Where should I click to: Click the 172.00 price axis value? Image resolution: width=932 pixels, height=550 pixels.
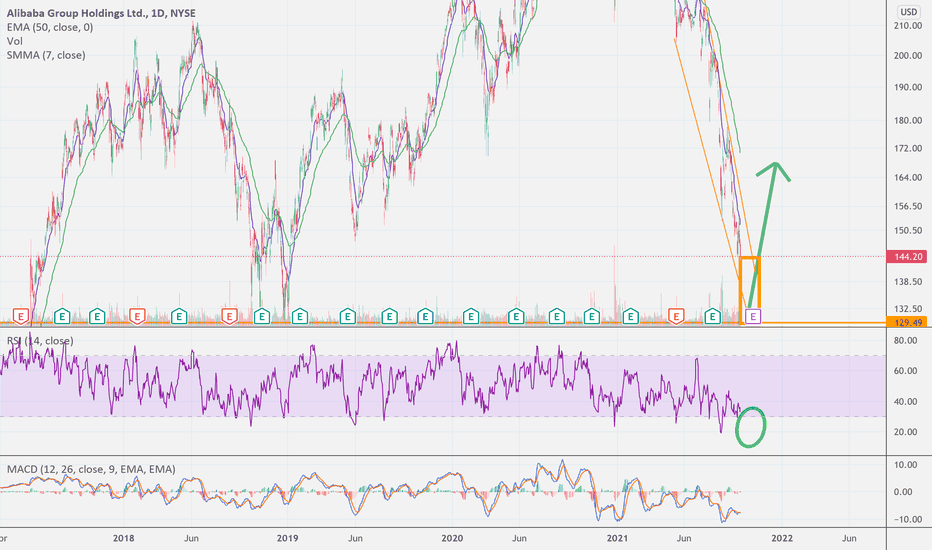(908, 148)
